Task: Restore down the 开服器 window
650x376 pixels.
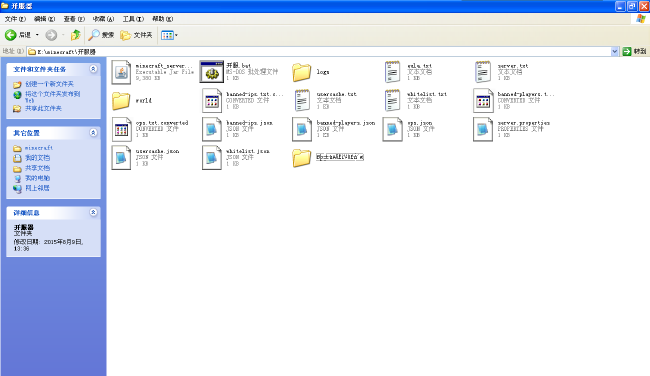Action: [x=632, y=6]
